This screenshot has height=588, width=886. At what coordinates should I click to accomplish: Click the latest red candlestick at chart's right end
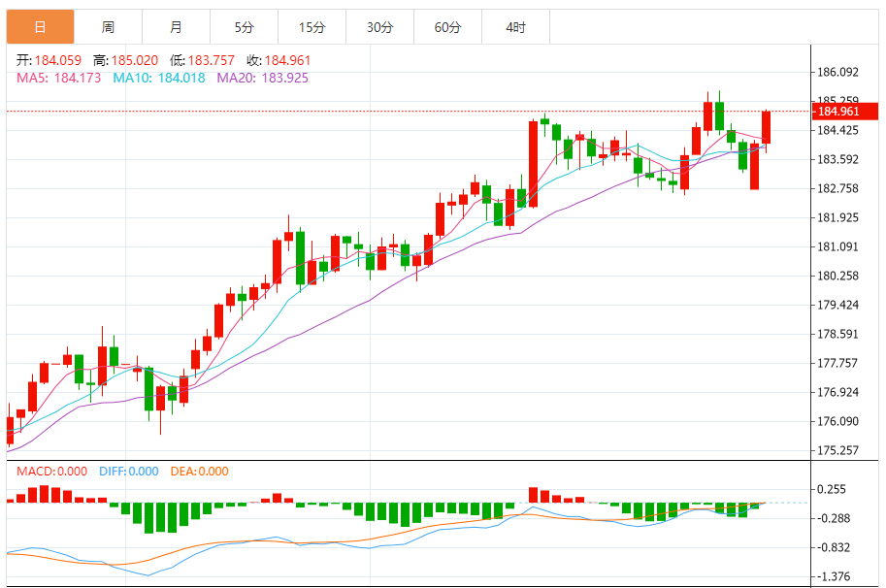coord(766,127)
